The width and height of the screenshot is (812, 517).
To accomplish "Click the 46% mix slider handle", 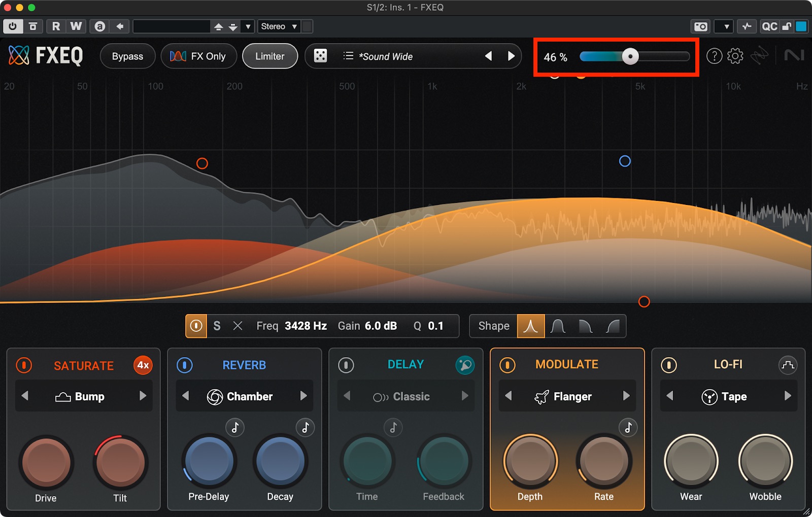I will 630,56.
